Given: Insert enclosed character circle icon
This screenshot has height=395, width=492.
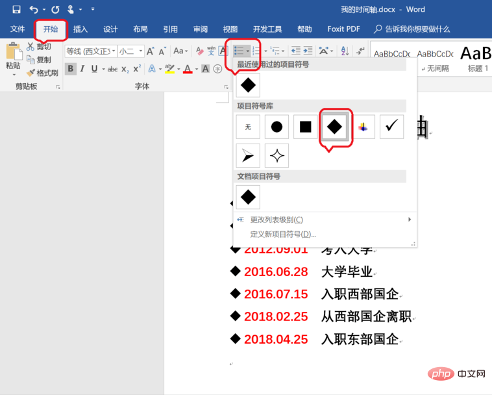Looking at the screenshot, I should coord(217,69).
